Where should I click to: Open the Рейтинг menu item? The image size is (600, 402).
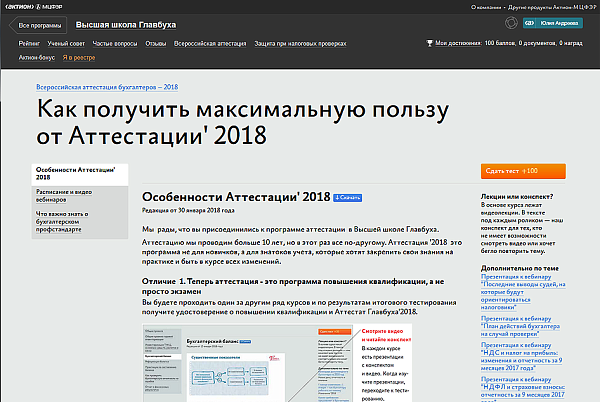(29, 44)
